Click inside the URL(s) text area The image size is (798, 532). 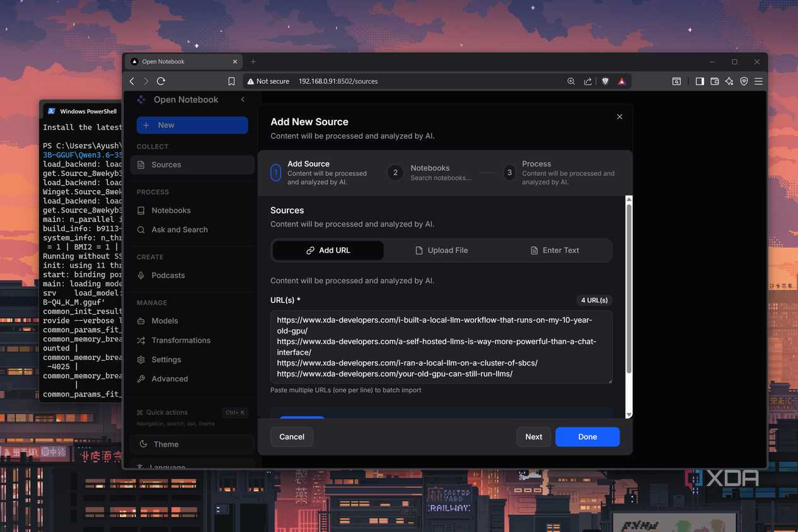point(441,347)
